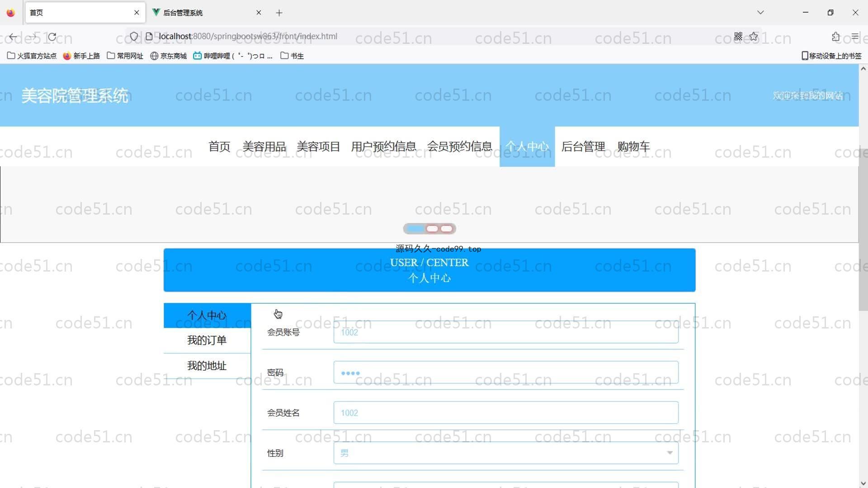Select 个人中心 in top navigation
868x488 pixels.
tap(527, 146)
